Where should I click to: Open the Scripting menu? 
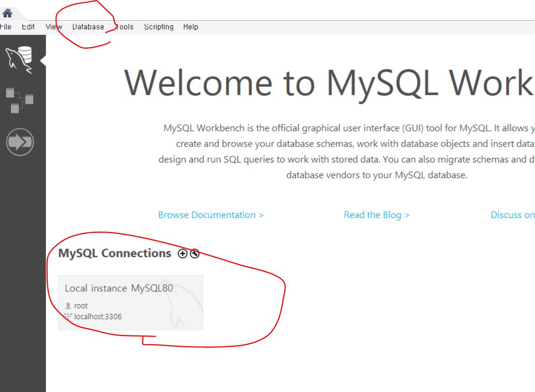point(159,27)
